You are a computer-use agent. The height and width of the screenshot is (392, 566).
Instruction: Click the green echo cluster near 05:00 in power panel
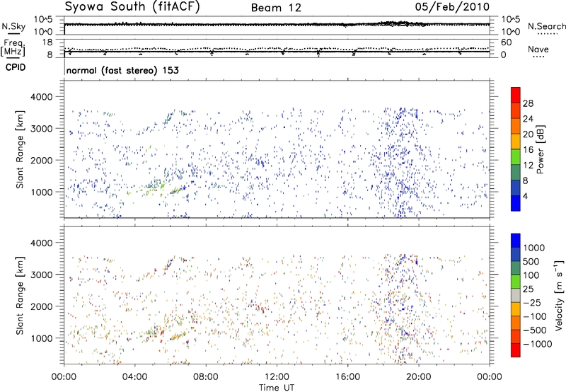point(155,186)
